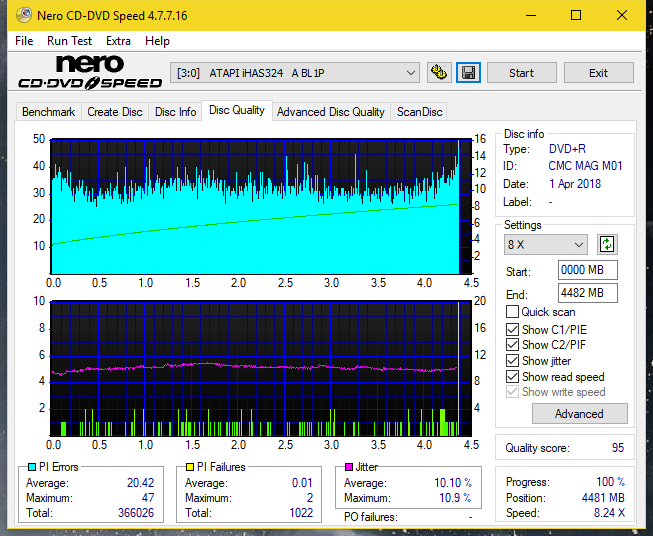Open the Run Test menu
The width and height of the screenshot is (653, 536).
pyautogui.click(x=69, y=41)
